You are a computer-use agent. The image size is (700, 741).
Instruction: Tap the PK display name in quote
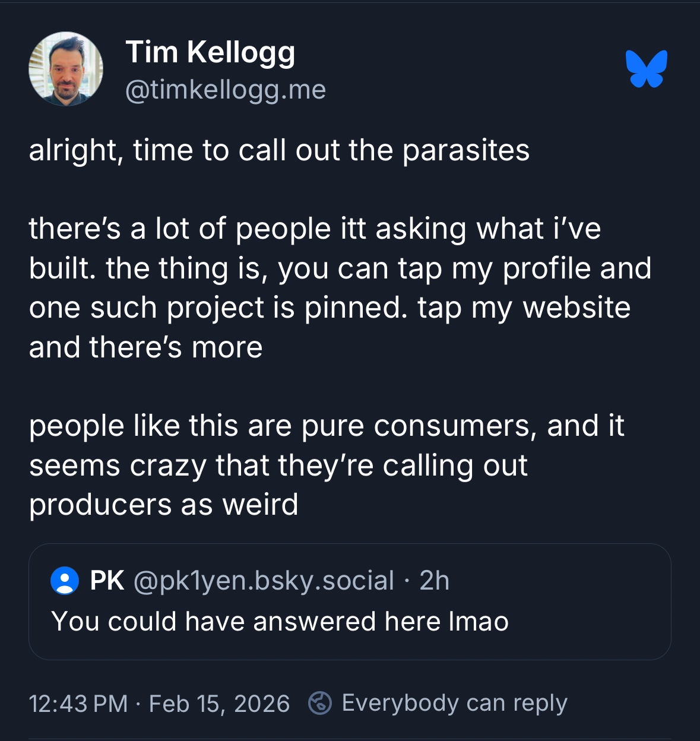[x=107, y=581]
